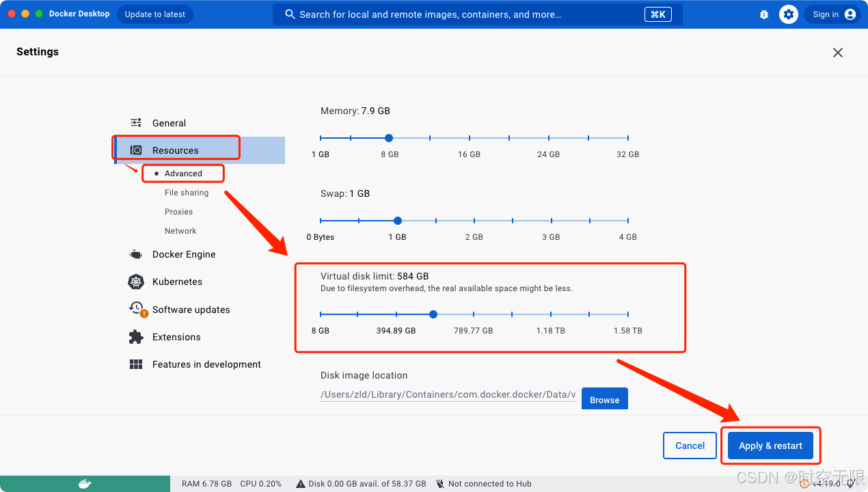
Task: Click the Not connected to Hub text
Action: (x=490, y=484)
